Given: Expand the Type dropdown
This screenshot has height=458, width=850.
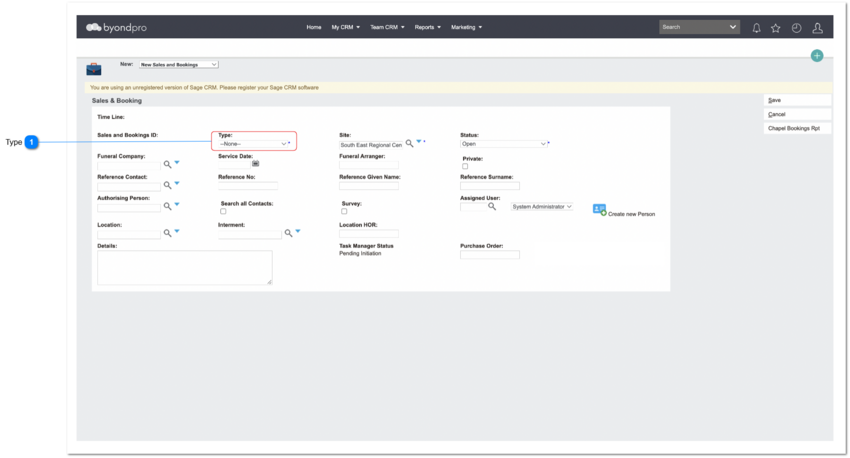Looking at the screenshot, I should (x=253, y=144).
